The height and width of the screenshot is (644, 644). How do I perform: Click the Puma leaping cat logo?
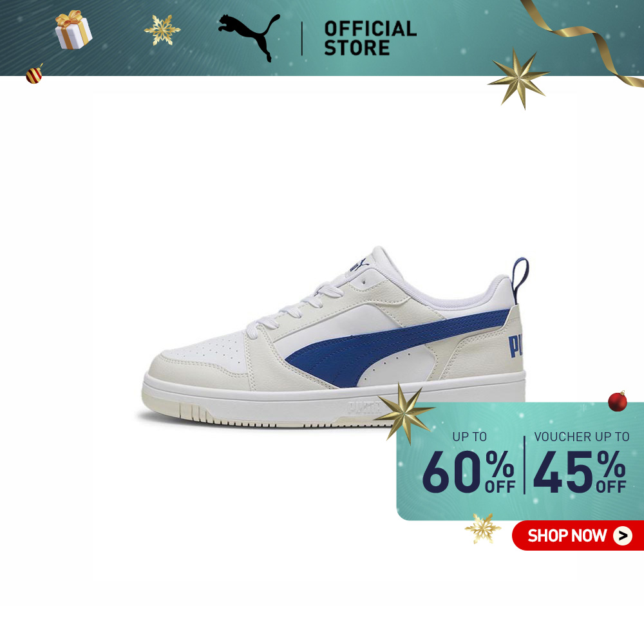(249, 37)
